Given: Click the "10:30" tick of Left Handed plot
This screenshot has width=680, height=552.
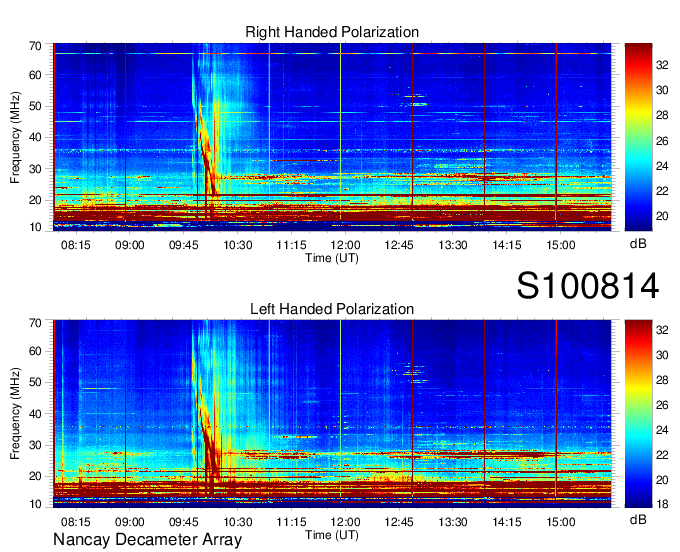Looking at the screenshot, I should [x=238, y=522].
